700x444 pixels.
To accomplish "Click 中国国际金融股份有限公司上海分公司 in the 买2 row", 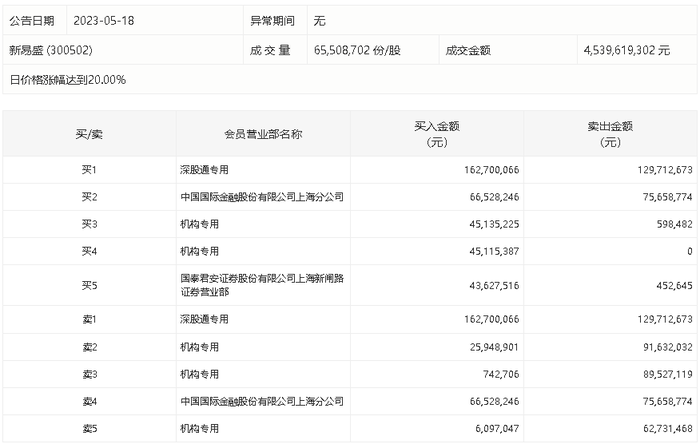I will [x=262, y=197].
